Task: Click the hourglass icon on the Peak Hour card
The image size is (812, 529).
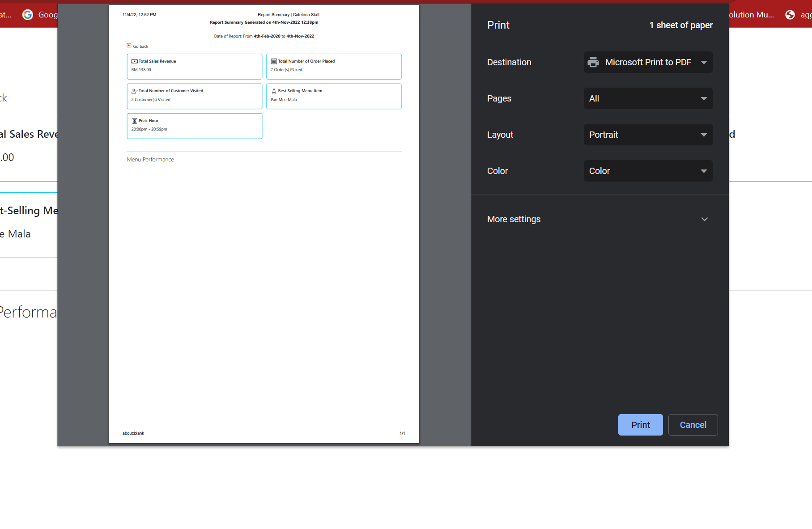Action: [134, 120]
